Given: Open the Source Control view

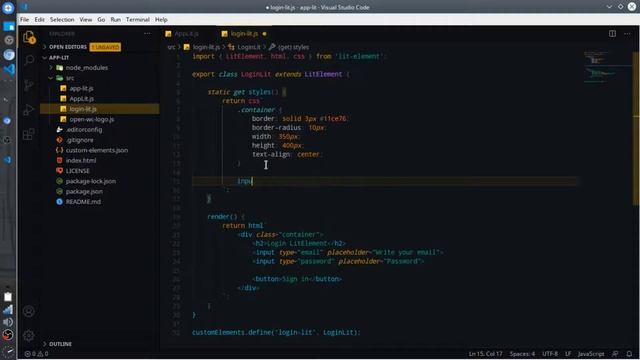Looking at the screenshot, I should pos(29,85).
